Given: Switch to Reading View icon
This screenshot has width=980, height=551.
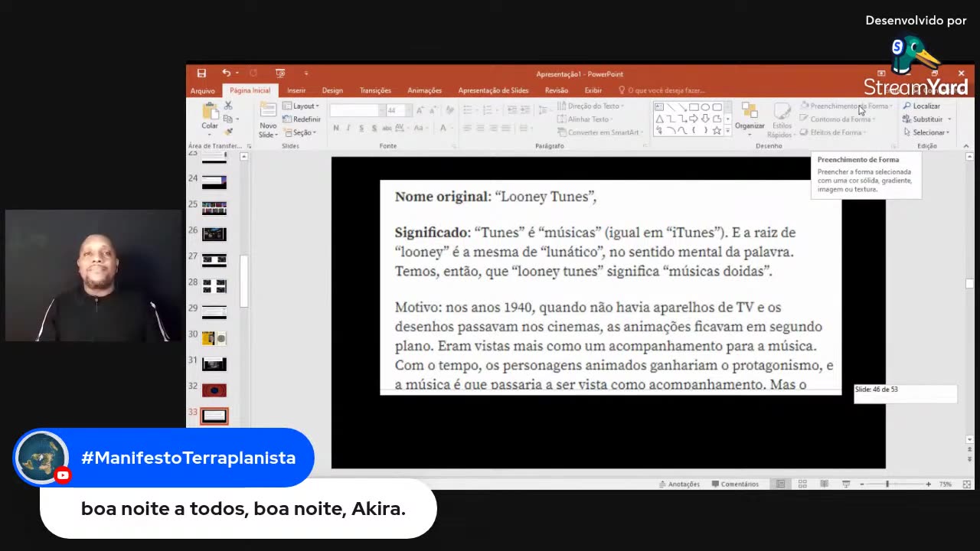Looking at the screenshot, I should point(824,484).
